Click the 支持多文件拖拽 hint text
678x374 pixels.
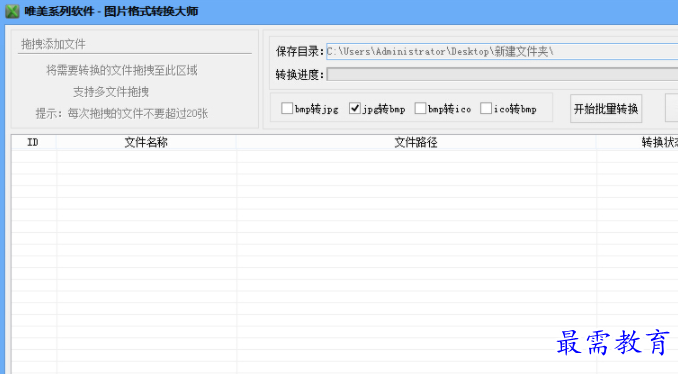coord(111,92)
